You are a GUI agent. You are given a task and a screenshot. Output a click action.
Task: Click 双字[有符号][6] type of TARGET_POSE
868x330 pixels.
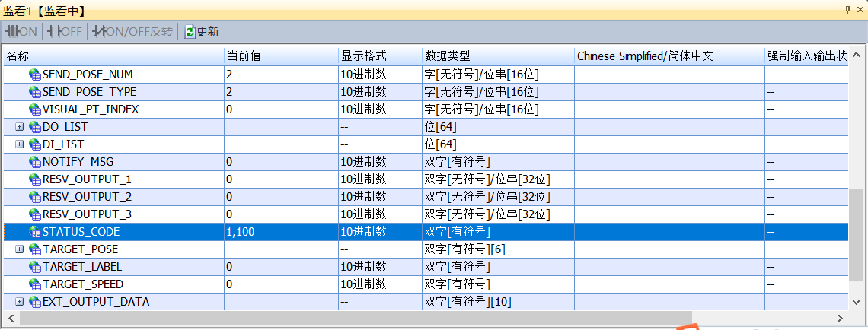coord(465,249)
